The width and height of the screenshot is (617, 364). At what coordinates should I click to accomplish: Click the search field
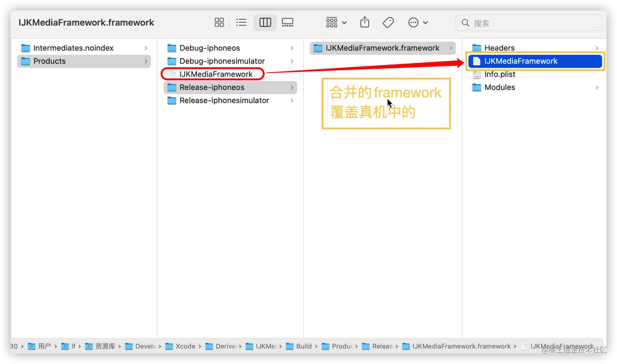point(528,23)
